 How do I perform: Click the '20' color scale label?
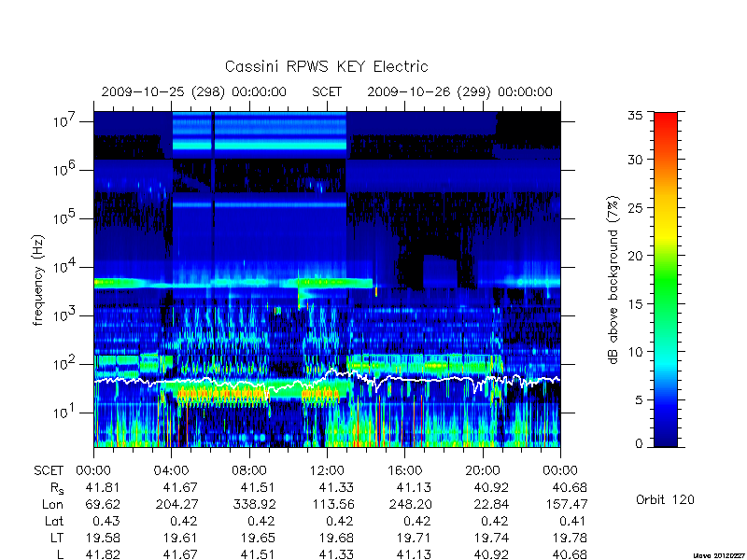point(636,255)
